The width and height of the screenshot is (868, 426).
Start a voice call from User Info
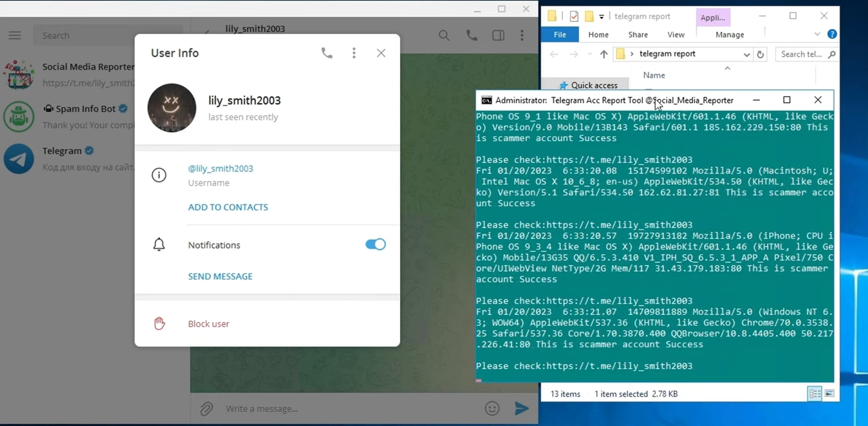pos(327,53)
